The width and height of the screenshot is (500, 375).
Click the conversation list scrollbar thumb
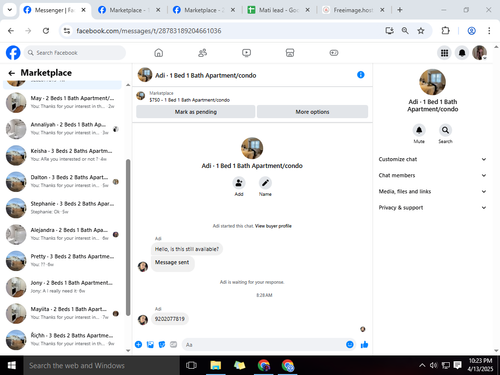click(x=128, y=237)
